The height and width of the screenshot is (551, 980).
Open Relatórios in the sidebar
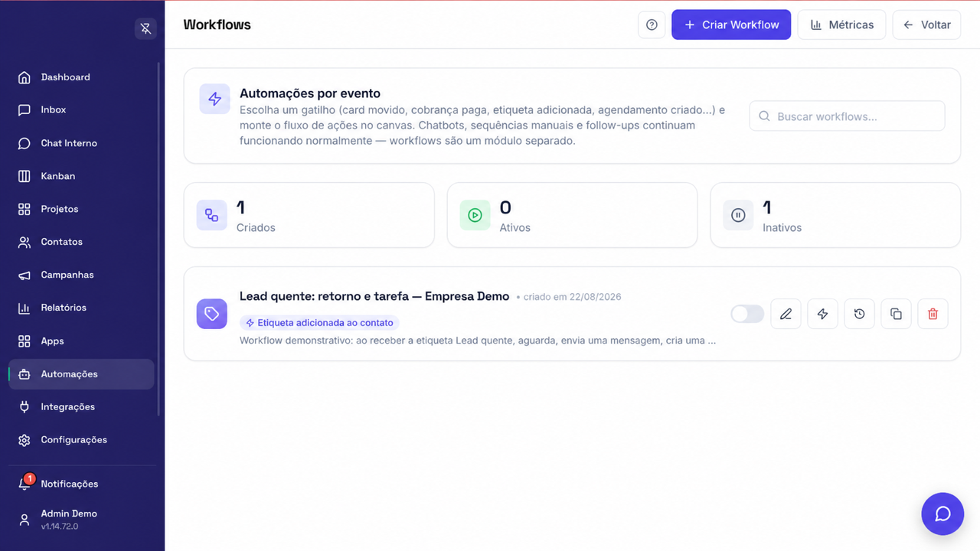point(81,308)
